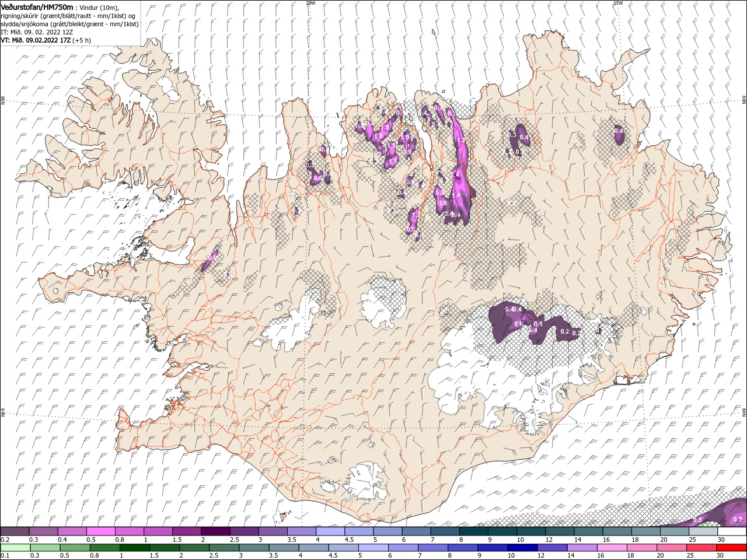Select the initial time line IT: Mið. 09. 02. 2022 12Z

[37, 32]
